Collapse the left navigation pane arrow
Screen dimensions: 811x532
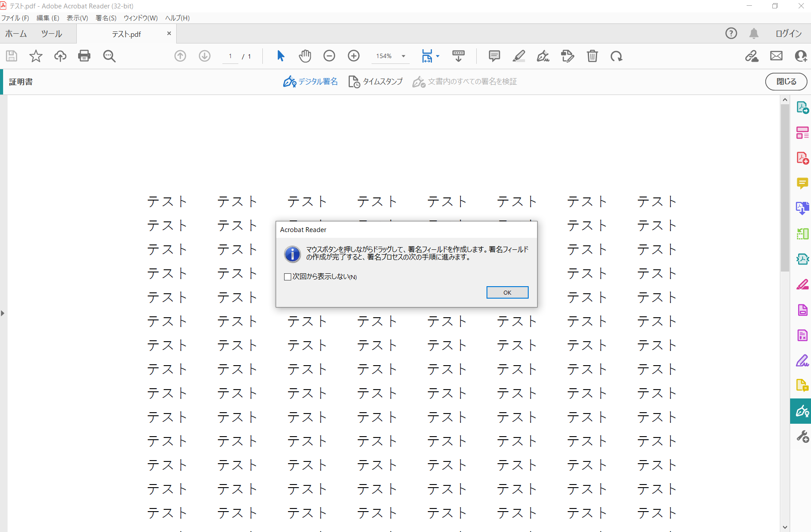tap(3, 313)
